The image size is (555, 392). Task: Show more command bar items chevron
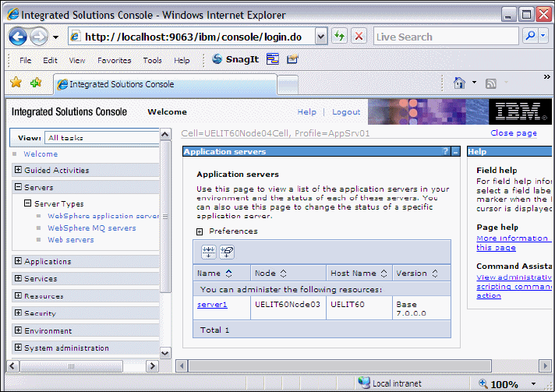pyautogui.click(x=547, y=77)
